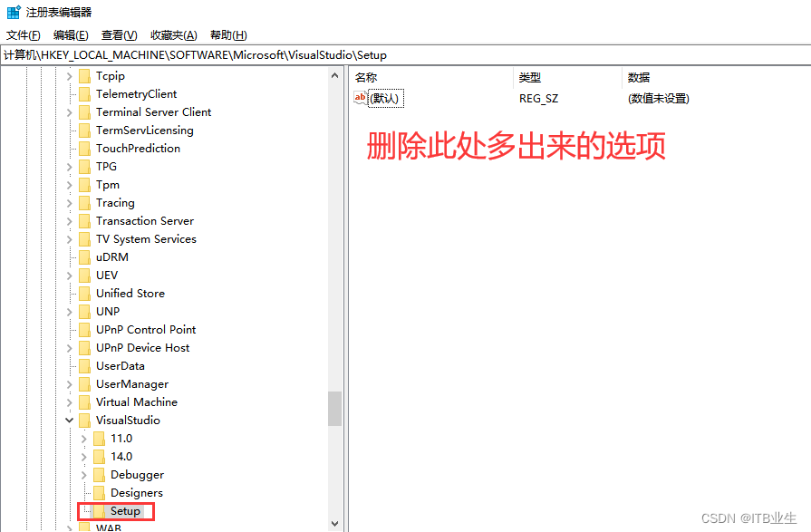Click the Terminal Server Client folder icon
The height and width of the screenshot is (532, 811).
tap(84, 112)
